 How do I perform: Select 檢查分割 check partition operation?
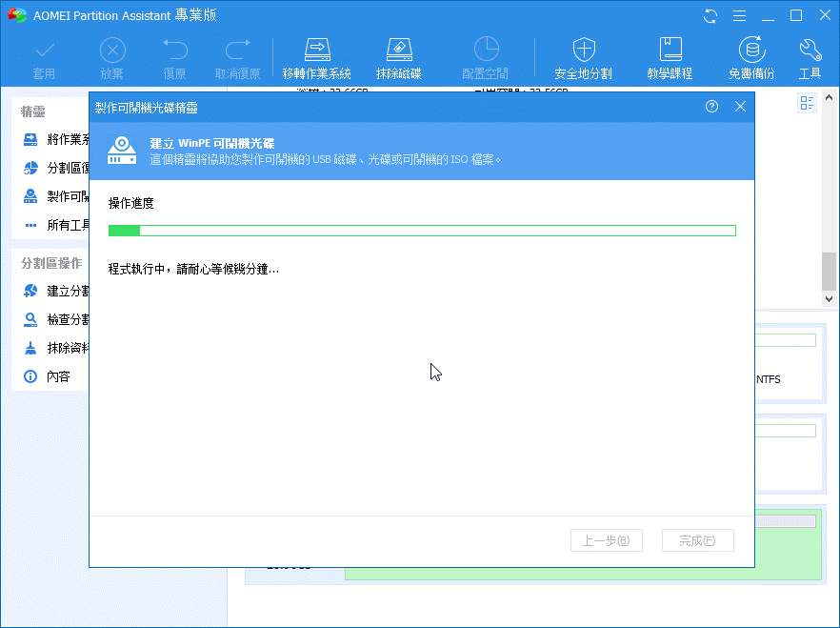tap(56, 319)
